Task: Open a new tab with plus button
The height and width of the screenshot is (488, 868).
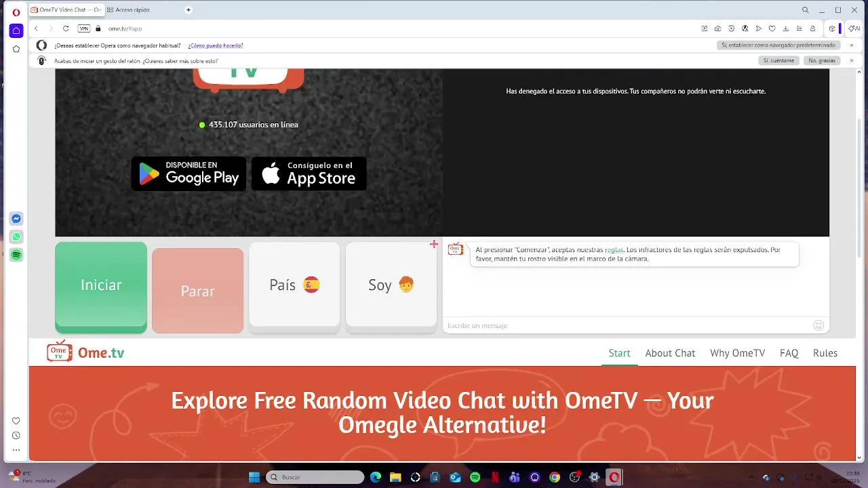Action: pyautogui.click(x=189, y=10)
